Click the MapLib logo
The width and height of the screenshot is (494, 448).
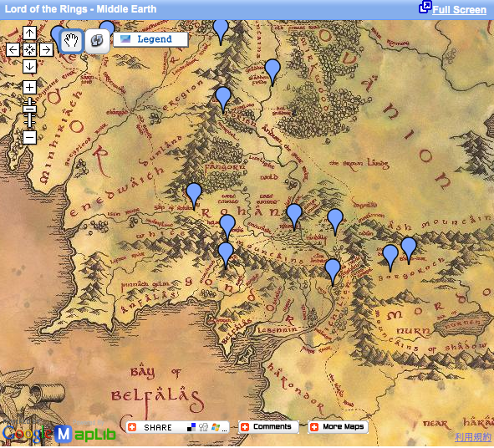(85, 434)
